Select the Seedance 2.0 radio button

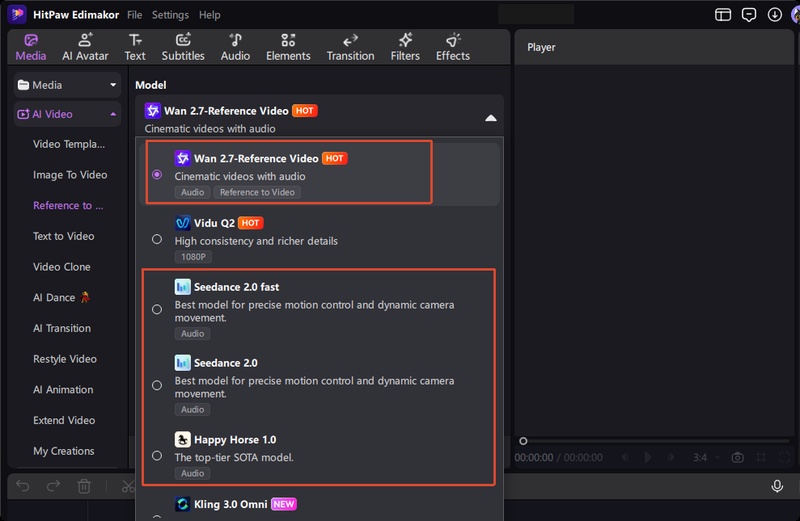click(x=157, y=385)
